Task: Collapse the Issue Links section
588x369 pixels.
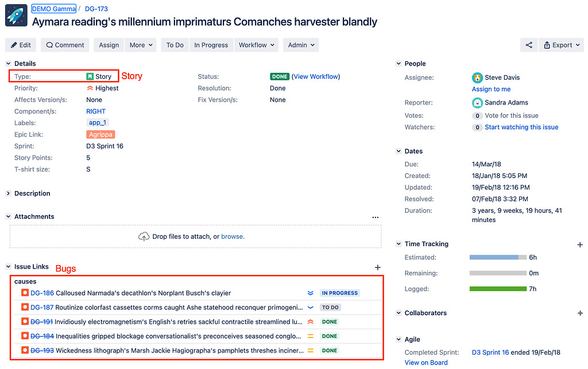Action: point(9,267)
